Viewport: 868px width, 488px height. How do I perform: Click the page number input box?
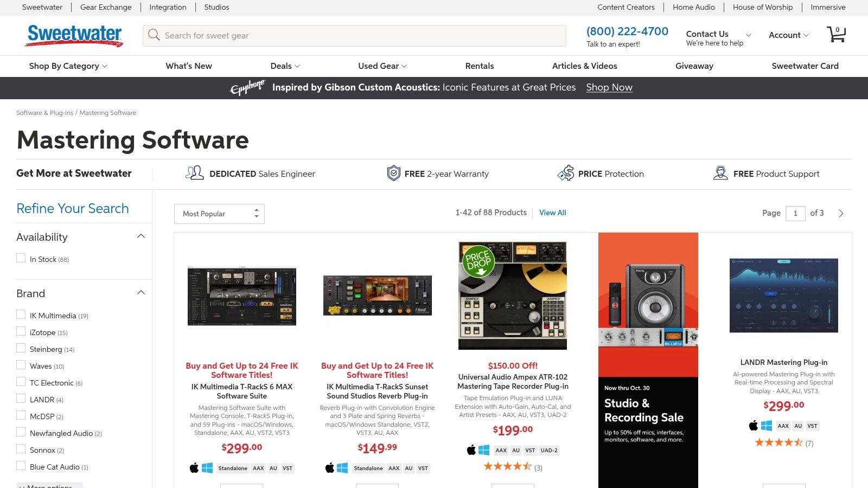pos(795,214)
